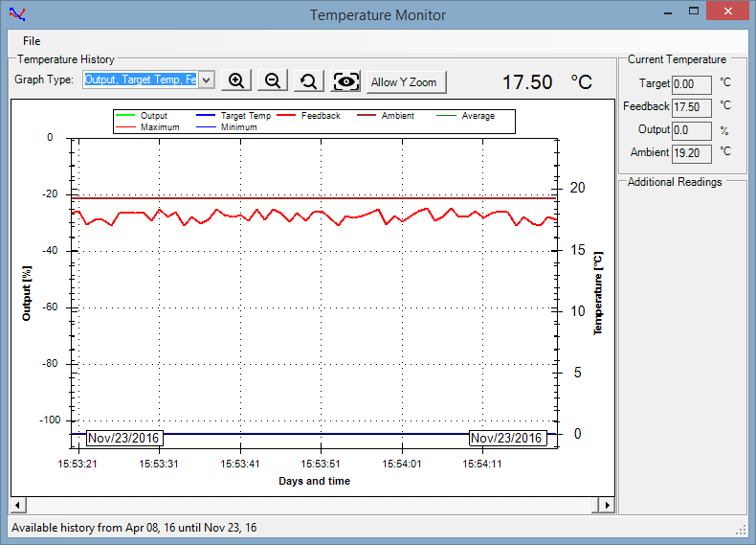Click the Current Temperature group label
The height and width of the screenshot is (545, 756).
click(677, 59)
